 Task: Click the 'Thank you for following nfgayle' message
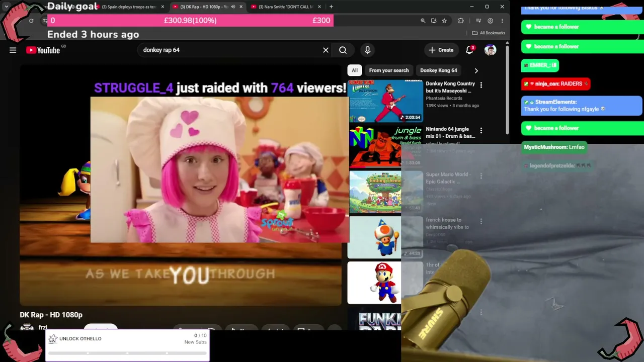click(582, 106)
